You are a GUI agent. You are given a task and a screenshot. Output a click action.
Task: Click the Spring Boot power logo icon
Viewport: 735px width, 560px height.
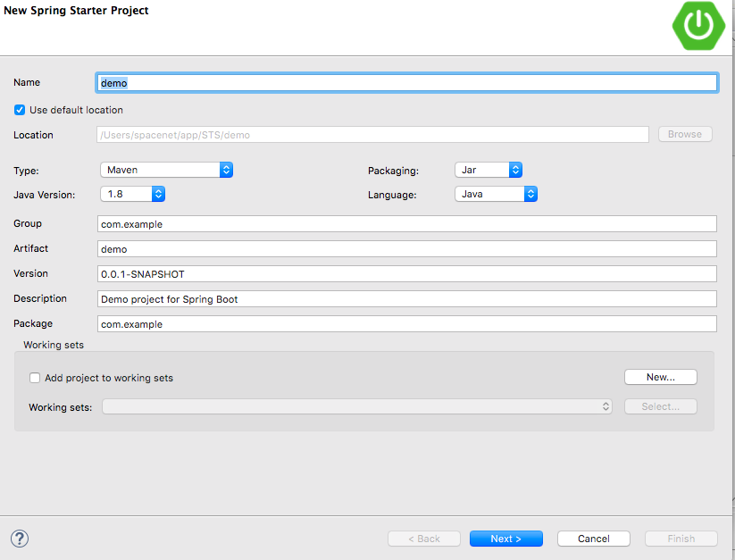click(698, 26)
